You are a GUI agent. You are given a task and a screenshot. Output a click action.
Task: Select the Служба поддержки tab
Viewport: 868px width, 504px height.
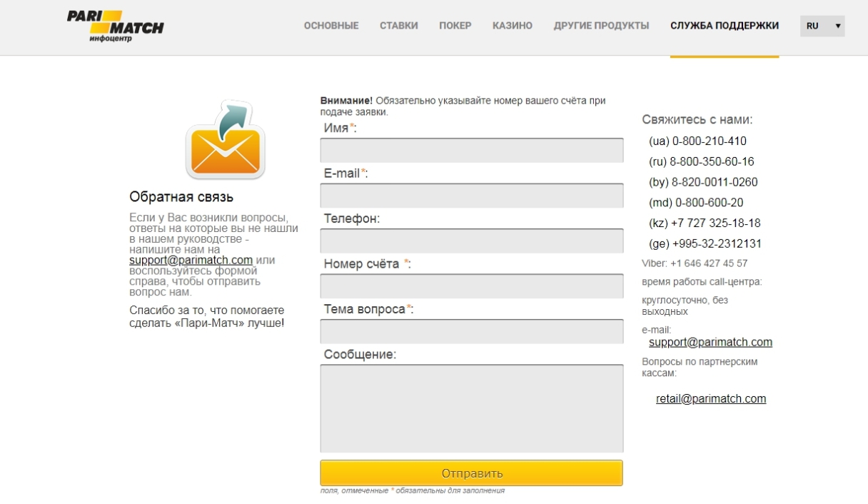(x=724, y=26)
